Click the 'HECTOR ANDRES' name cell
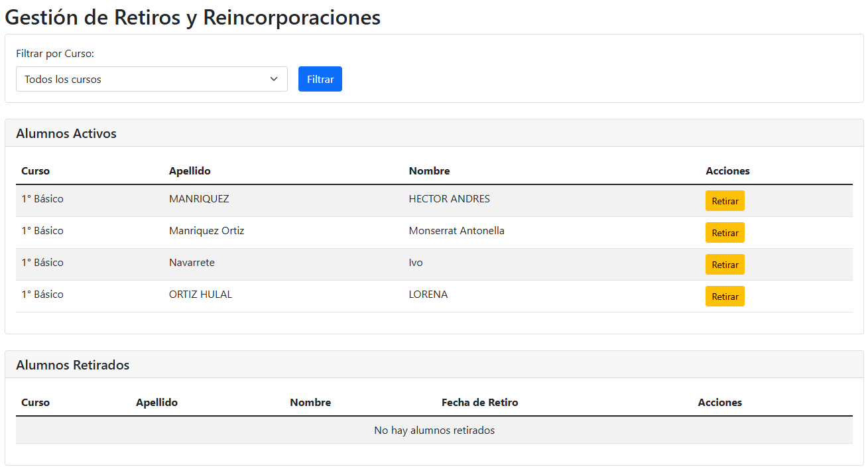The width and height of the screenshot is (868, 471). point(449,199)
